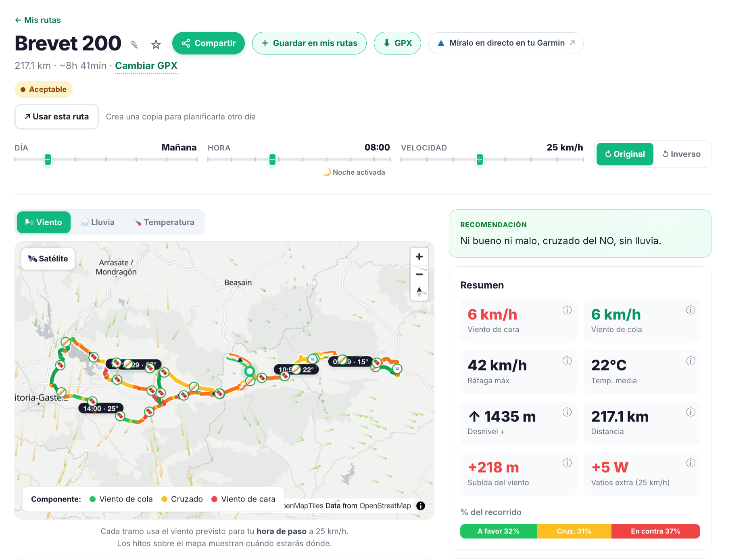Click the Cambiar GPX link
The width and height of the screenshot is (747, 560).
[146, 66]
